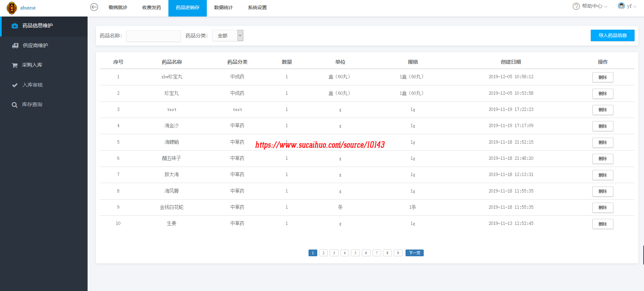Go to the 系统设置 tab

coord(257,8)
